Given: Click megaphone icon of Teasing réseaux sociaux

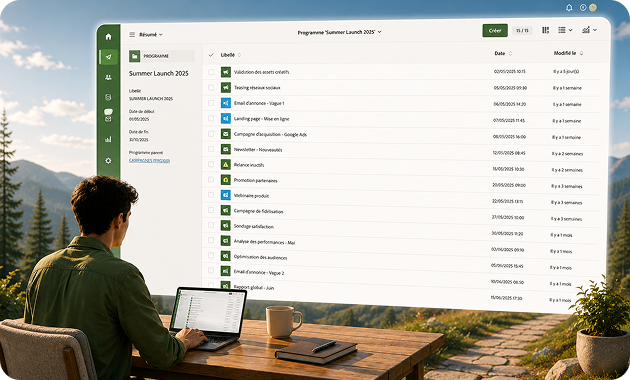Looking at the screenshot, I should pos(226,87).
